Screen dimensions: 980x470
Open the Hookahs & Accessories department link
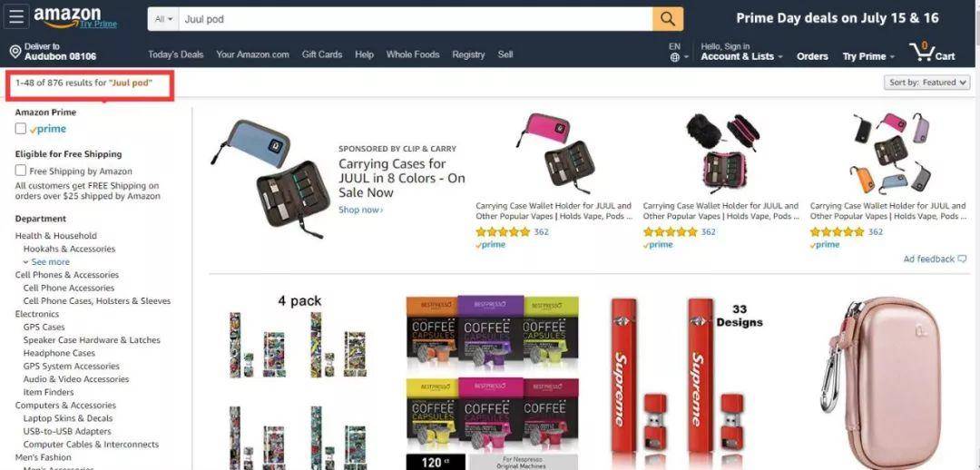[69, 249]
